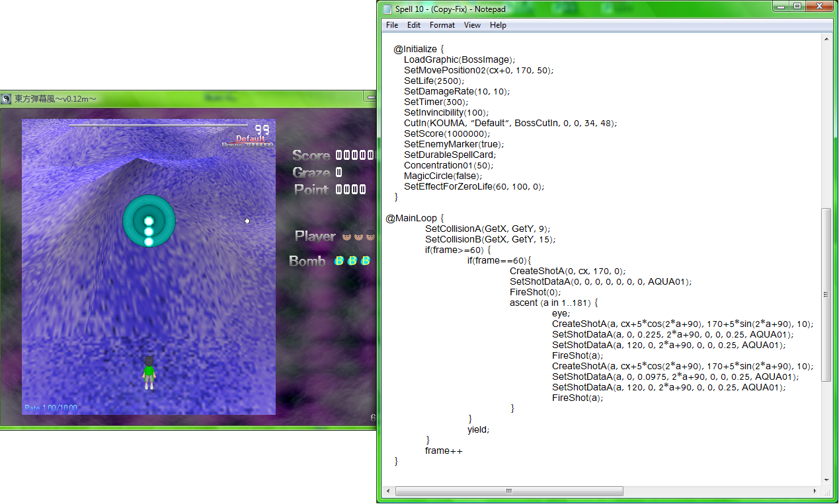Screen dimensions: 839x504
Task: Click the teal boss circle in the game
Action: coord(149,221)
